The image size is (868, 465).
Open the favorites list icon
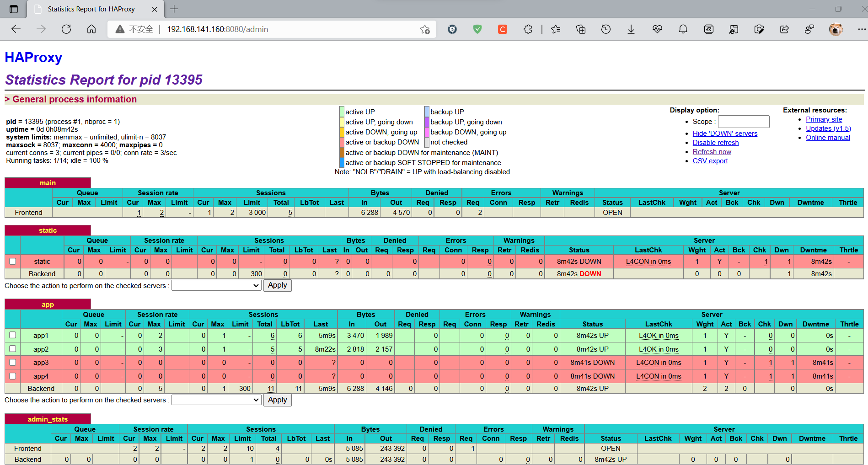(x=556, y=29)
